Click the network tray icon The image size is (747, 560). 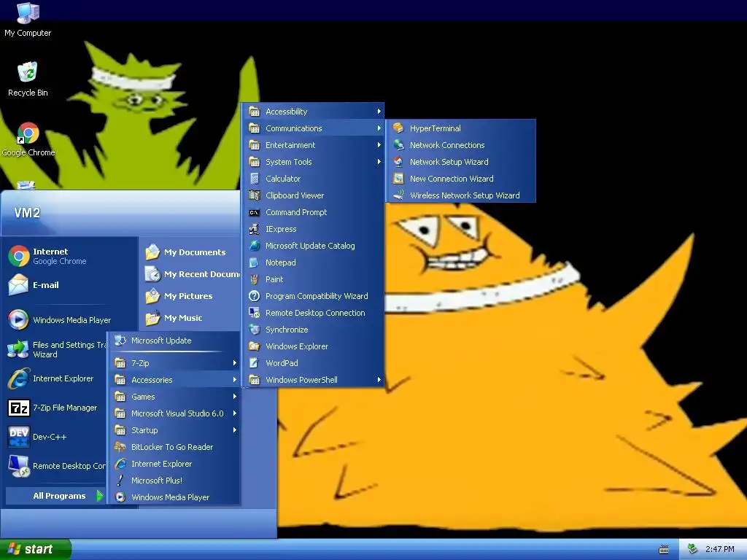coord(693,549)
